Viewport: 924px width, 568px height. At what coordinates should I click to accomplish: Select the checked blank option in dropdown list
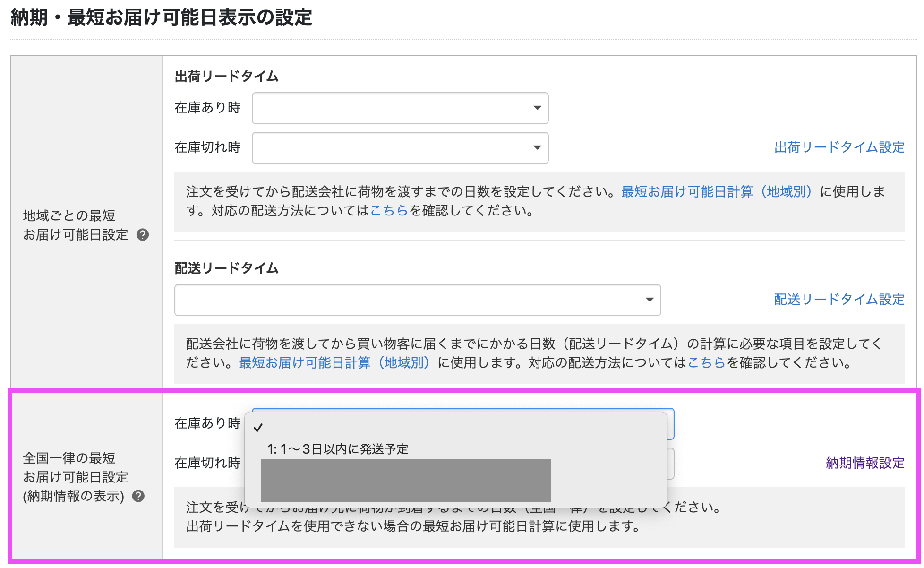click(455, 428)
